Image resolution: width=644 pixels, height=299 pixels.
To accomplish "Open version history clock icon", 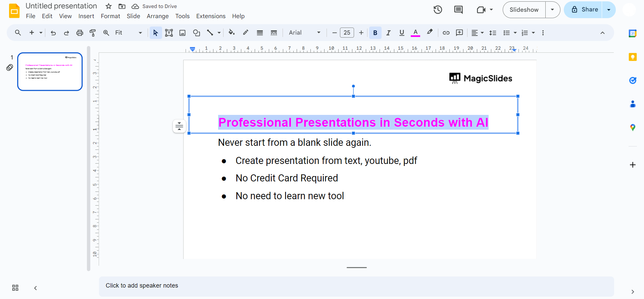I will 438,10.
